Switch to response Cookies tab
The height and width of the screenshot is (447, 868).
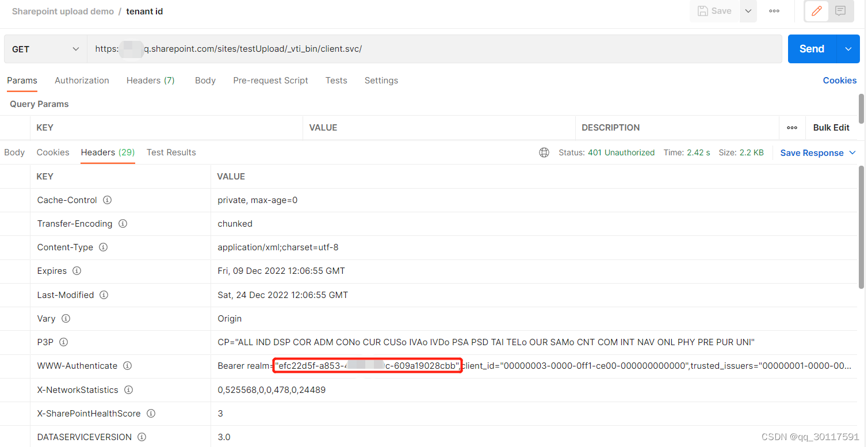pos(53,152)
